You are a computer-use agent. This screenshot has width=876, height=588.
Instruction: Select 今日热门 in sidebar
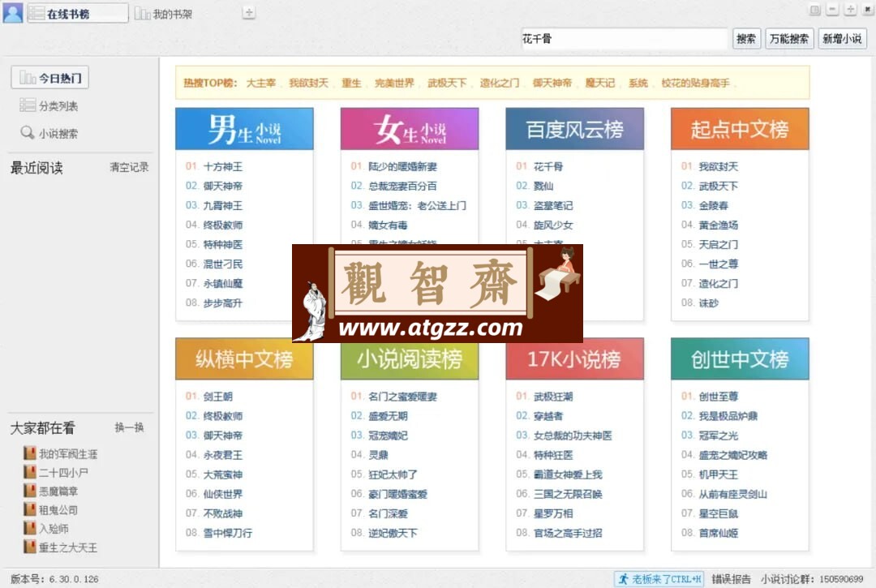(49, 78)
